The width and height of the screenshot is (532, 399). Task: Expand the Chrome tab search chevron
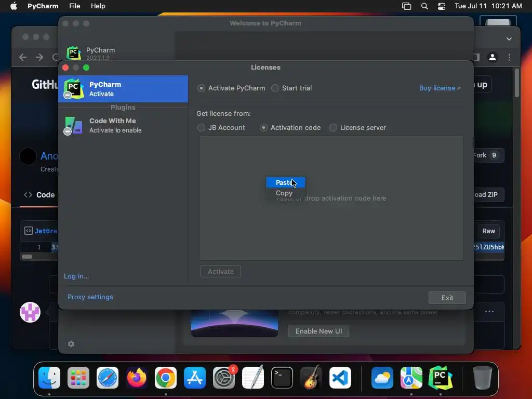(x=509, y=39)
